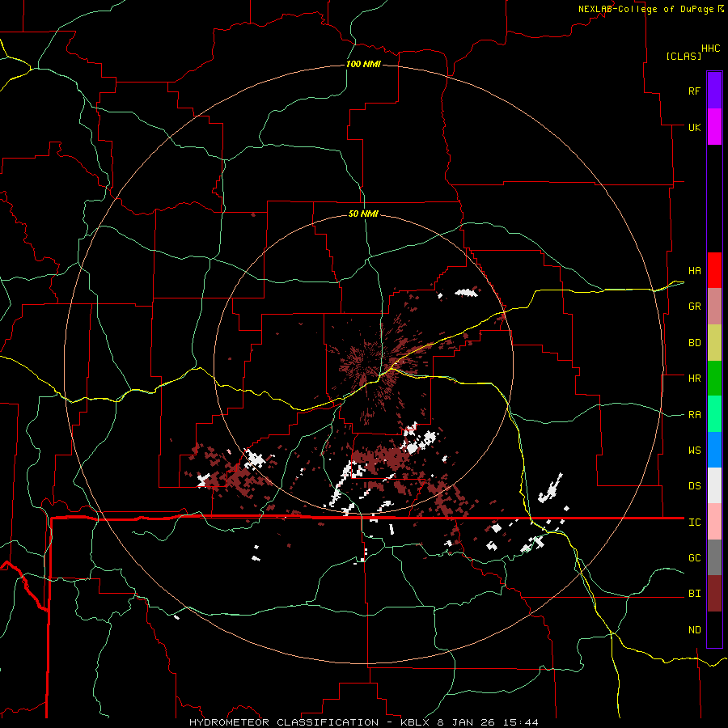The width and height of the screenshot is (728, 728).
Task: Click the HA legend label
Action: [x=694, y=271]
